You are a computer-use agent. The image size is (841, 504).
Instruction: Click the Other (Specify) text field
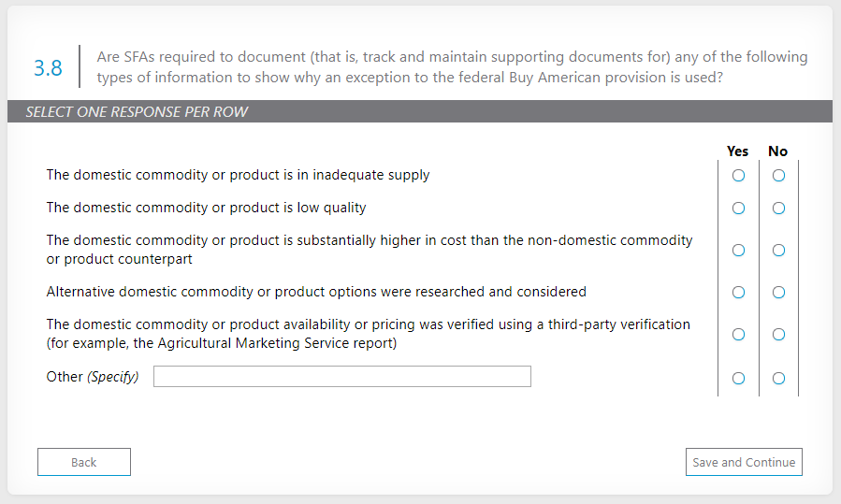click(x=341, y=377)
